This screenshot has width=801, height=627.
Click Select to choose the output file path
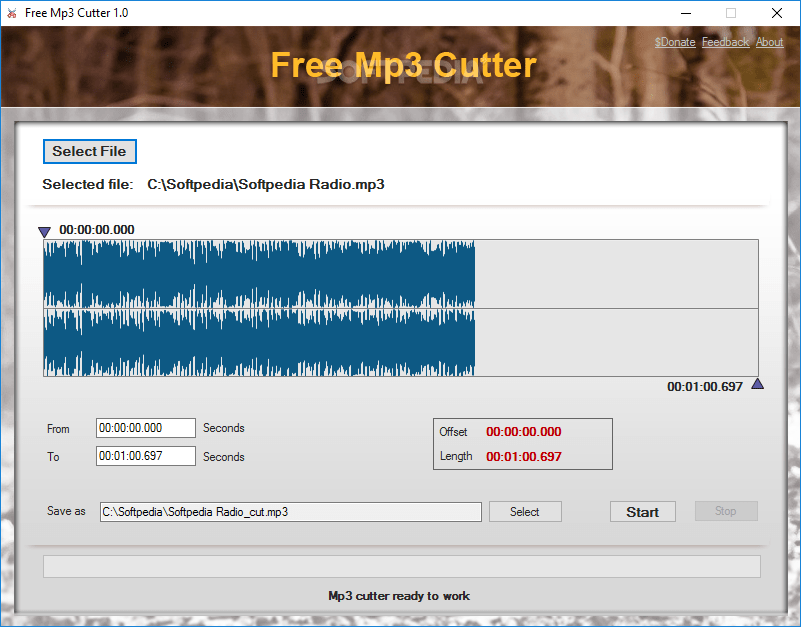(525, 511)
